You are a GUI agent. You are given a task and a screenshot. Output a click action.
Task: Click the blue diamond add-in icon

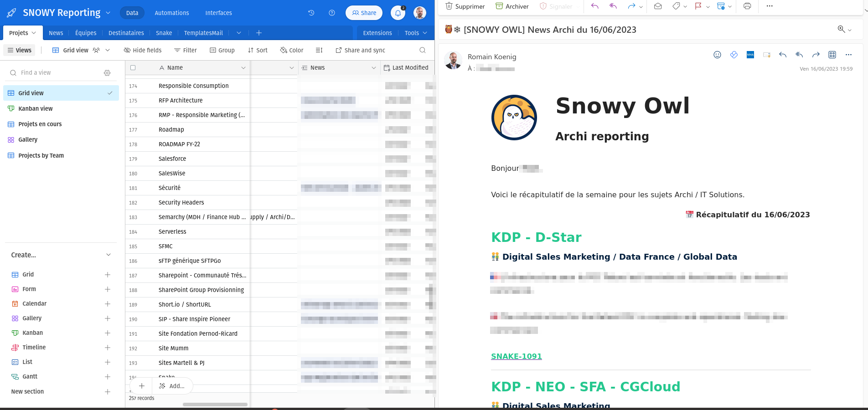coord(734,55)
